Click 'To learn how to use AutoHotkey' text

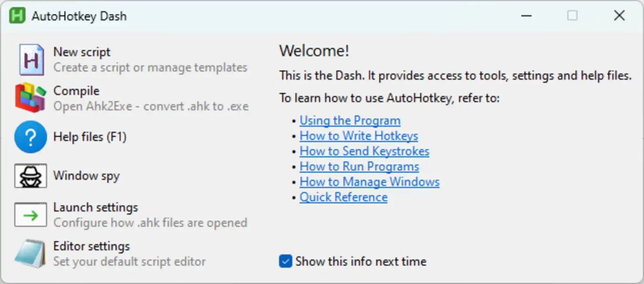tap(389, 98)
